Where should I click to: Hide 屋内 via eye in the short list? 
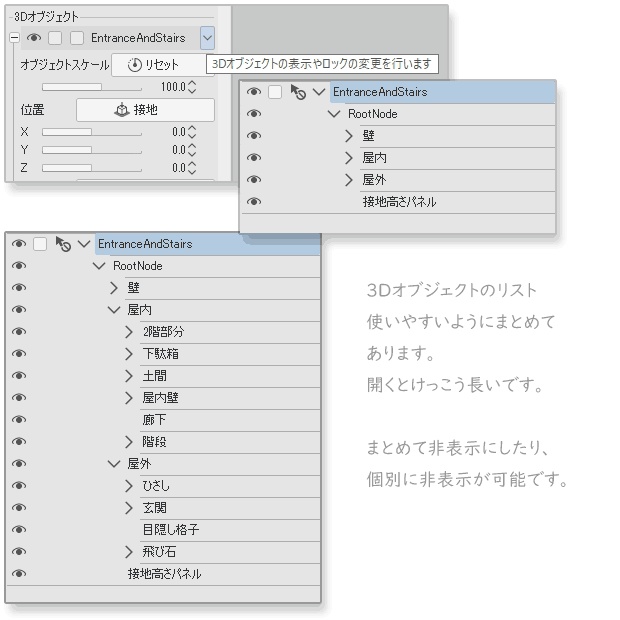(x=254, y=158)
